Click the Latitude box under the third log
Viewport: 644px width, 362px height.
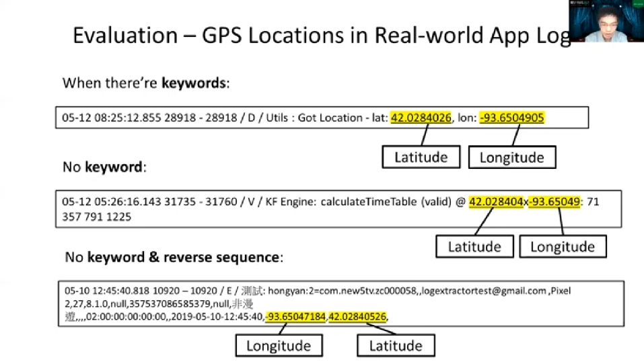click(396, 346)
